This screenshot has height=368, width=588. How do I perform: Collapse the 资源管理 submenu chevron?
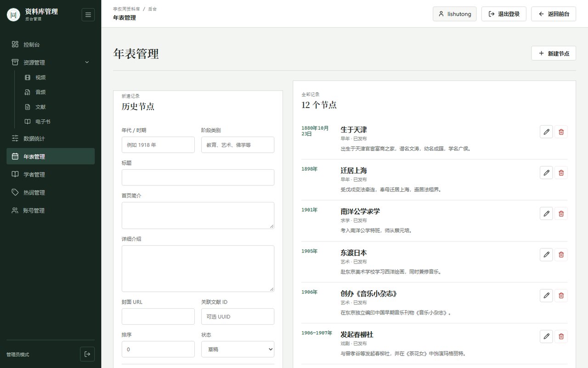point(87,63)
